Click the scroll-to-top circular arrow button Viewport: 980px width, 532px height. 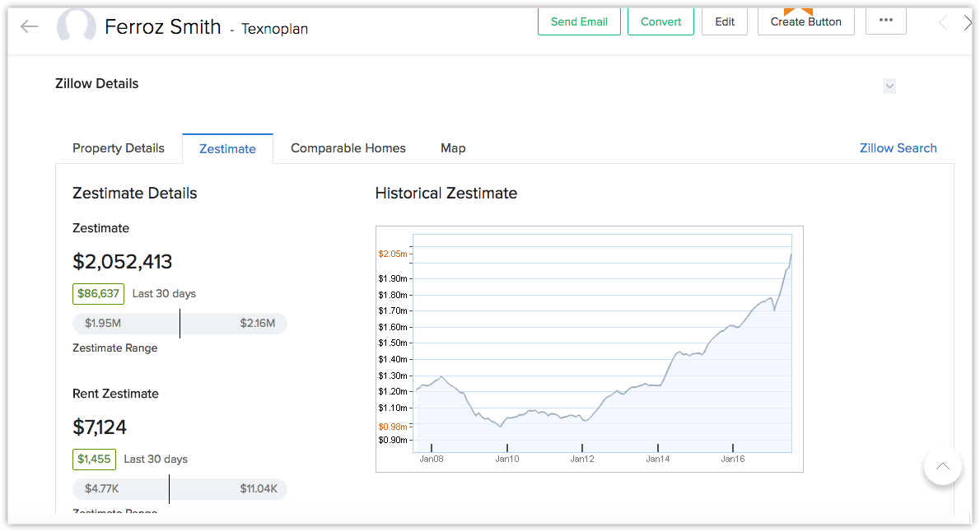pos(942,466)
